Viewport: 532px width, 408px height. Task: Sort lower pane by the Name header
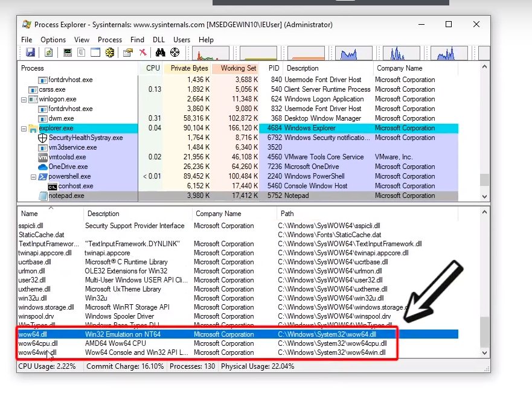tap(50, 214)
